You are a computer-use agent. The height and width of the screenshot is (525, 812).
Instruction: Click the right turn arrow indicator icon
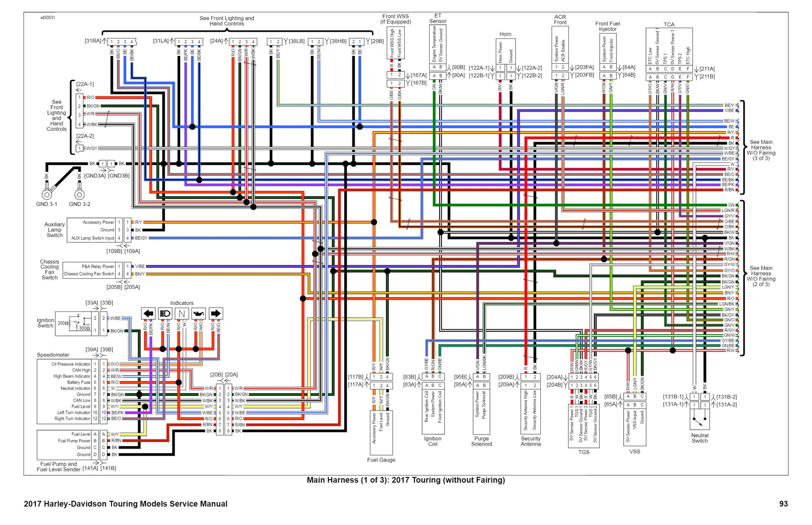click(x=216, y=313)
